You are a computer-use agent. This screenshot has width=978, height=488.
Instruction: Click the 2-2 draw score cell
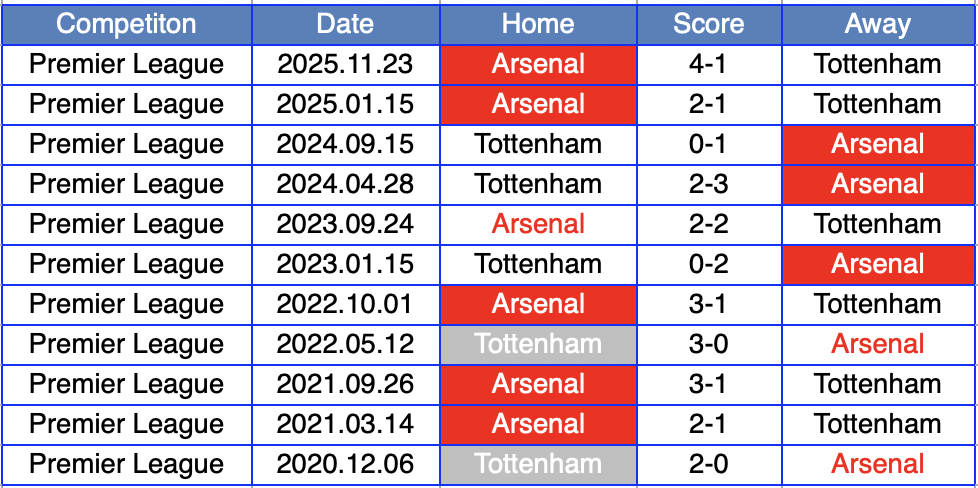pos(709,224)
